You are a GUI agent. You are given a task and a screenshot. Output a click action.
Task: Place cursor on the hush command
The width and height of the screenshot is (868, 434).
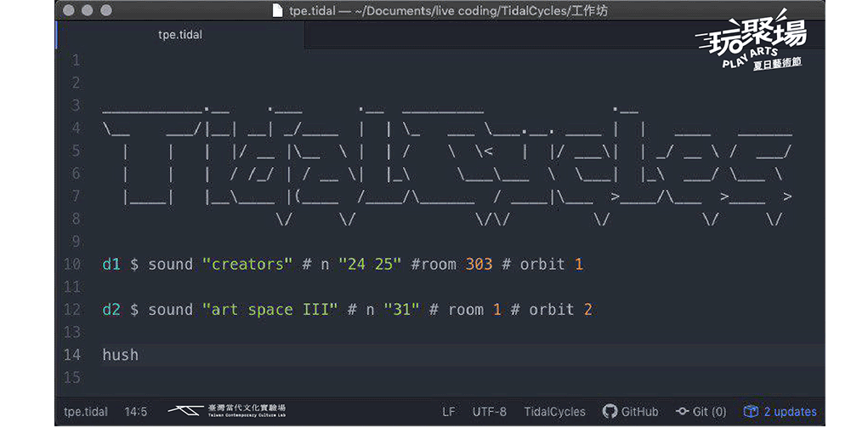pyautogui.click(x=120, y=355)
